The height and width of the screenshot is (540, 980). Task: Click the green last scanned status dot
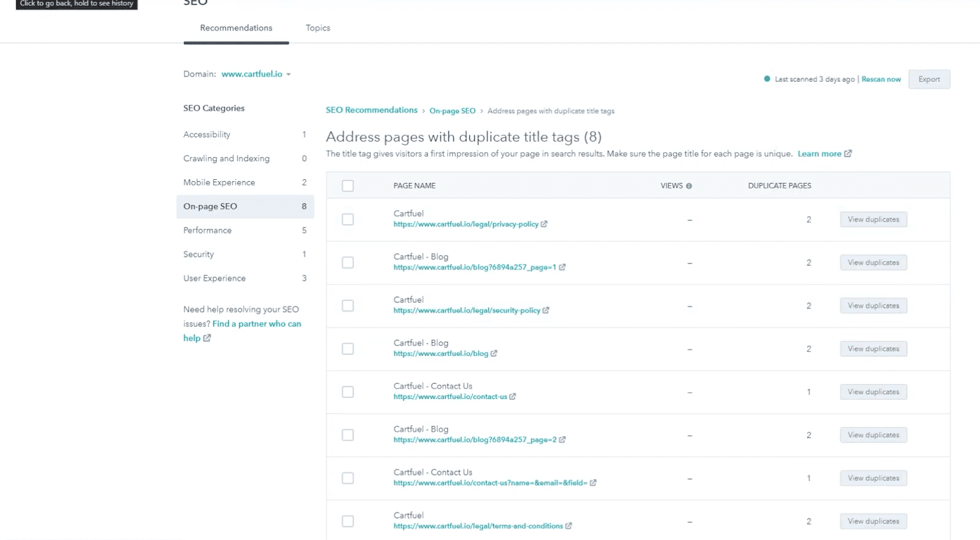[767, 79]
